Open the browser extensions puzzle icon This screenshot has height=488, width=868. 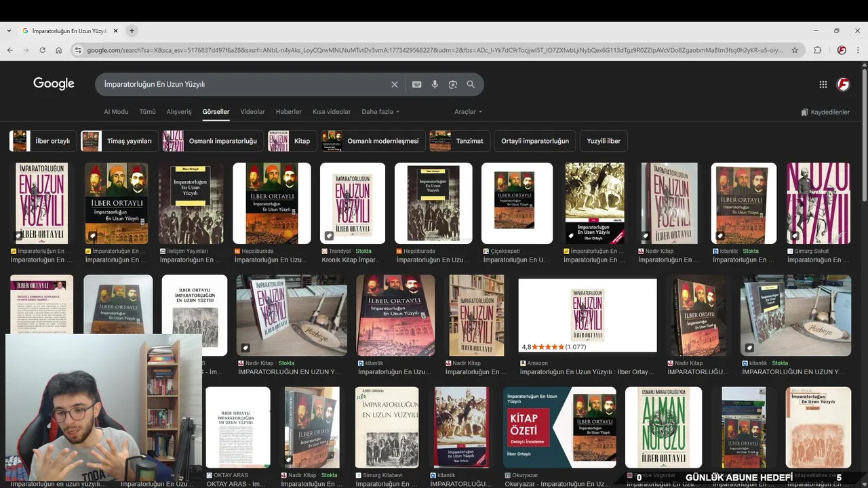coord(817,50)
